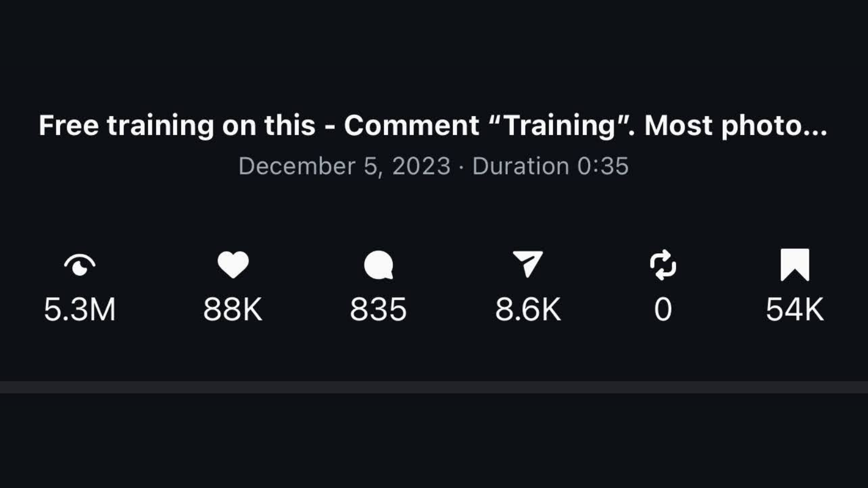
Task: Click the bookmark icon above 54K
Action: (x=794, y=264)
